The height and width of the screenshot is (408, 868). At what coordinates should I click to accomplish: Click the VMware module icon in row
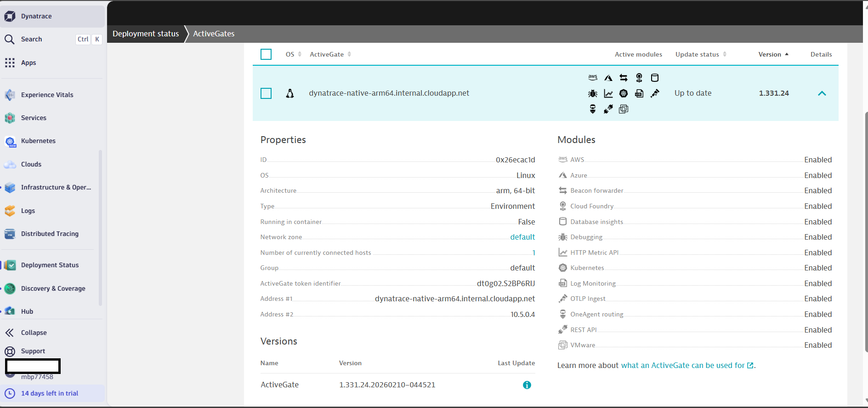tap(624, 109)
